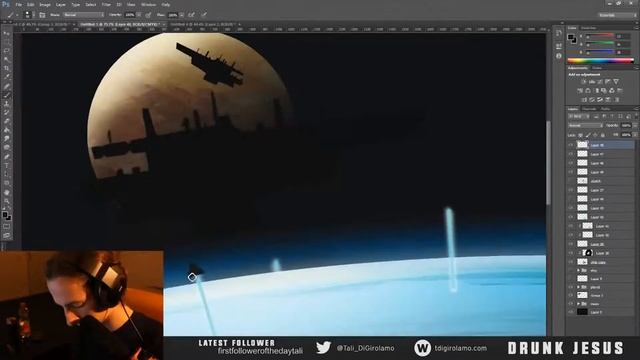This screenshot has width=640, height=360.
Task: Select the Horizontal Type tool
Action: [7, 166]
